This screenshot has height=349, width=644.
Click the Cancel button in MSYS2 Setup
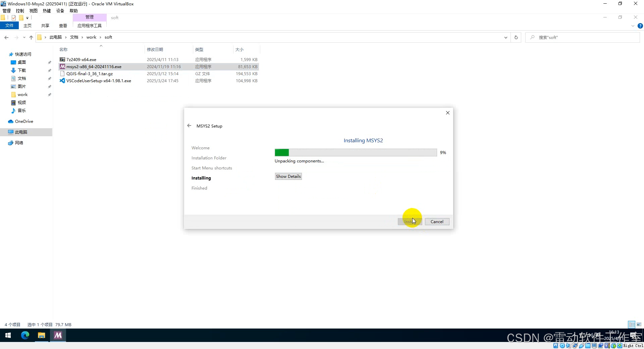pyautogui.click(x=437, y=222)
